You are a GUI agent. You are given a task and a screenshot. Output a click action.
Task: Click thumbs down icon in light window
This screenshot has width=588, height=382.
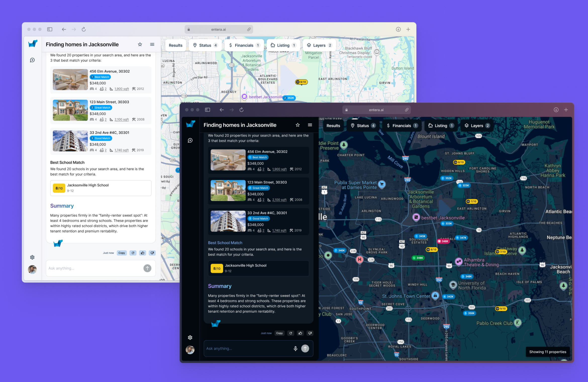pyautogui.click(x=152, y=253)
